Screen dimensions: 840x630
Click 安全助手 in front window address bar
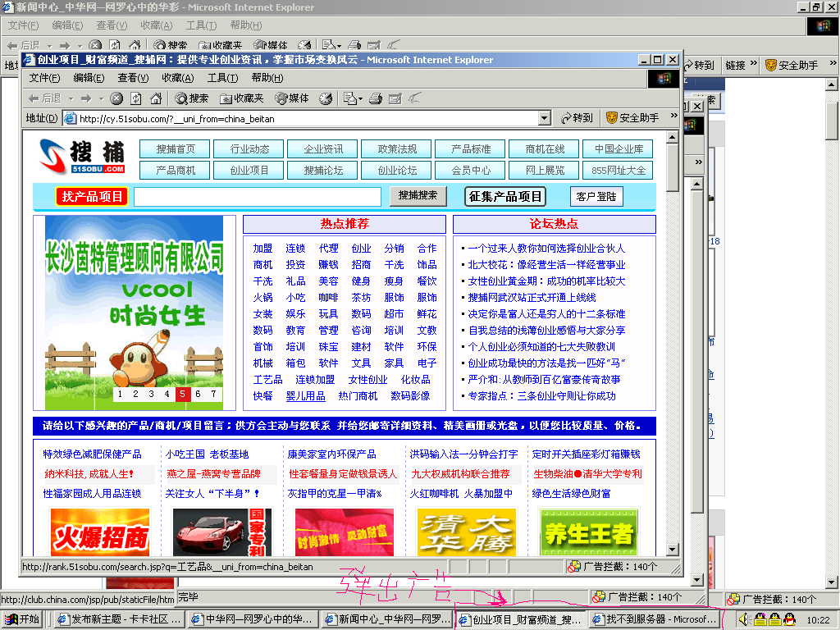[632, 118]
